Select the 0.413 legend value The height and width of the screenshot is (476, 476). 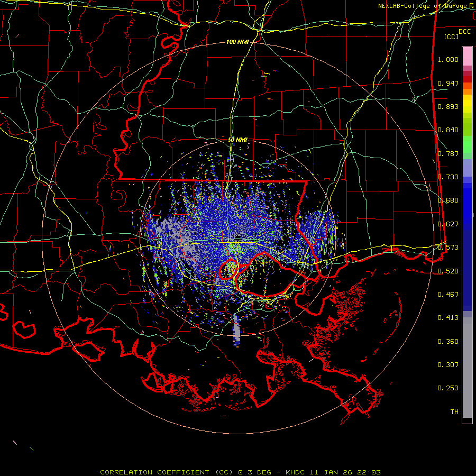tap(448, 318)
